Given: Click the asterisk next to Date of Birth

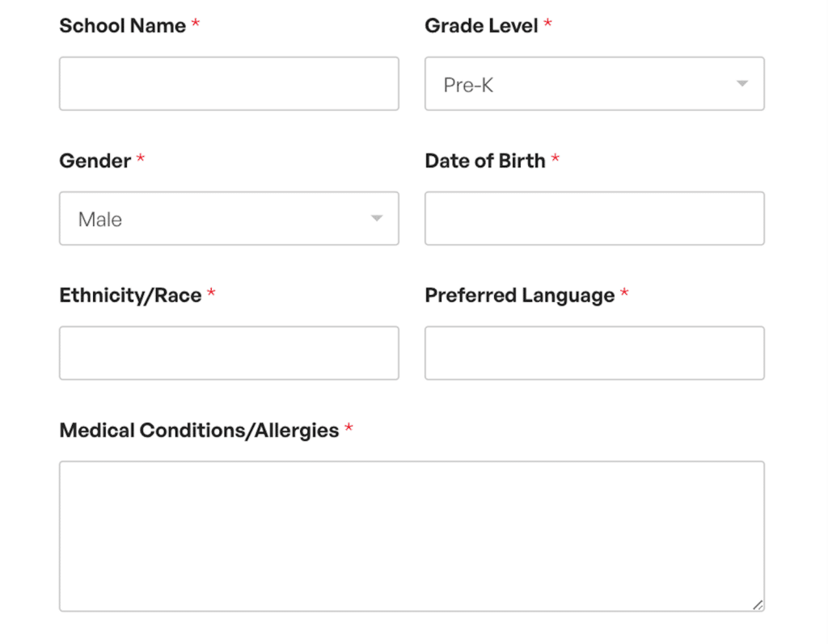Looking at the screenshot, I should pos(556,158).
